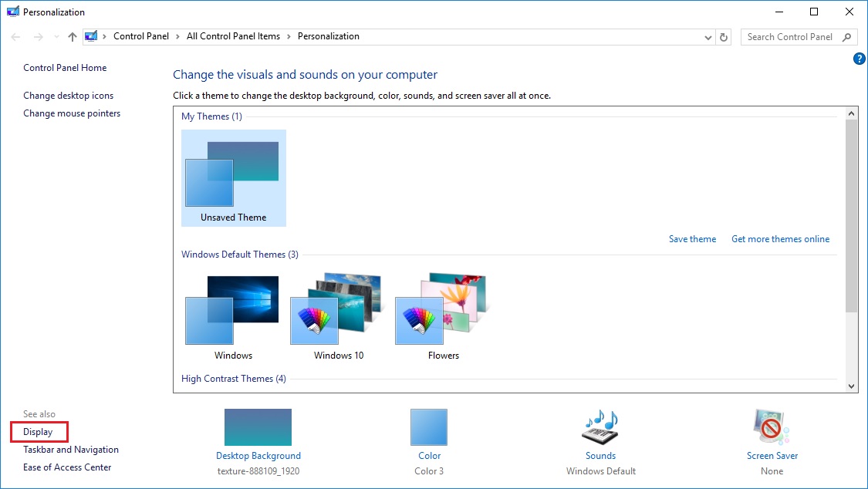868x489 pixels.
Task: Click the Windows Default sounds label
Action: click(600, 470)
